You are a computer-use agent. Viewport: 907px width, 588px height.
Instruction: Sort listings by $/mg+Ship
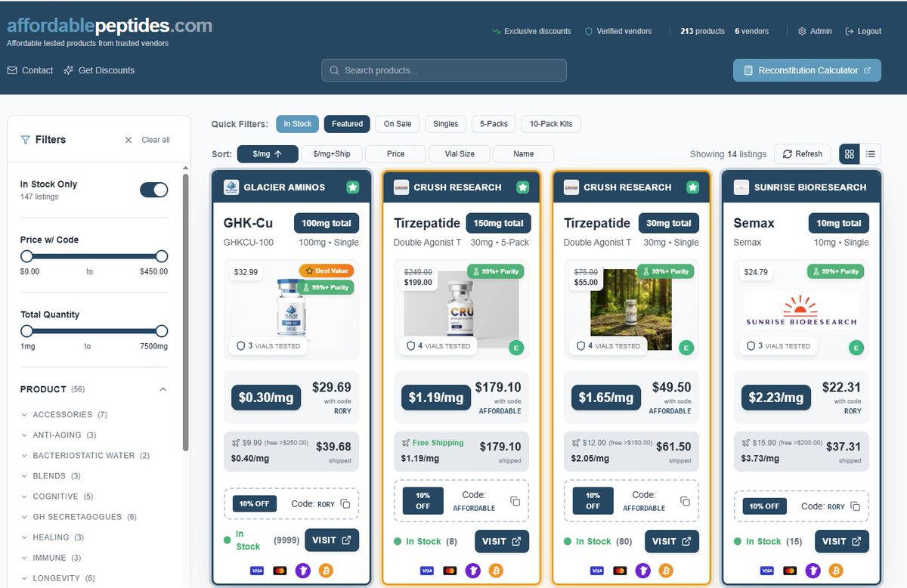332,154
